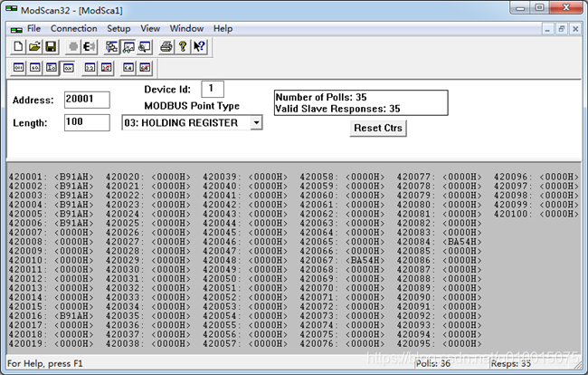Click the For Help, press F1 status text
This screenshot has width=588, height=375.
click(x=45, y=363)
